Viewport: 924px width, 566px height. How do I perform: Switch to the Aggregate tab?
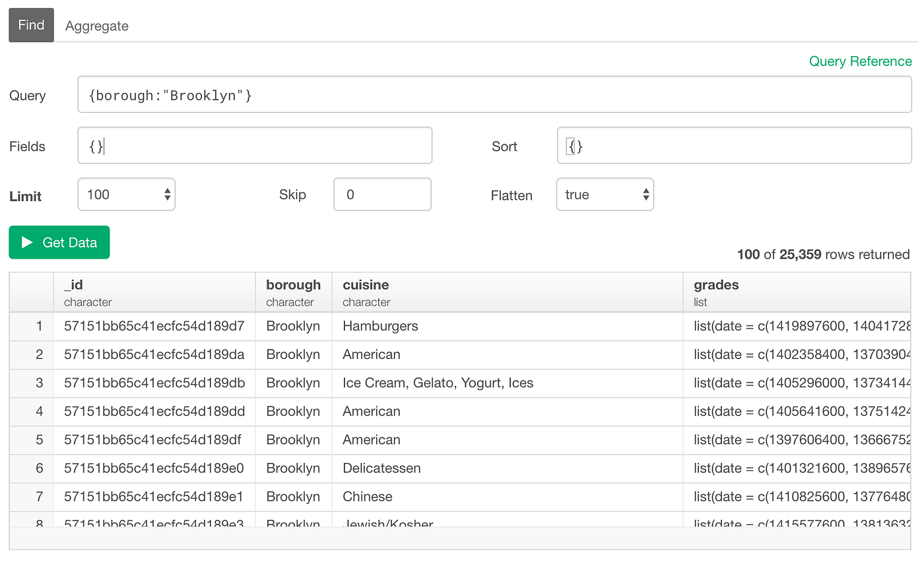click(96, 26)
